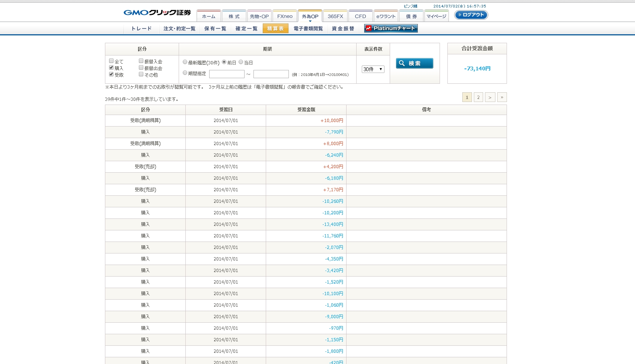Click pagination page 1
Viewport: 635px width, 364px height.
pos(467,97)
